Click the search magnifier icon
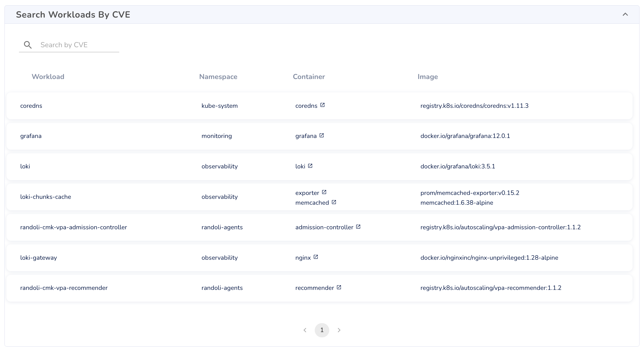The width and height of the screenshot is (644, 353). [x=28, y=45]
